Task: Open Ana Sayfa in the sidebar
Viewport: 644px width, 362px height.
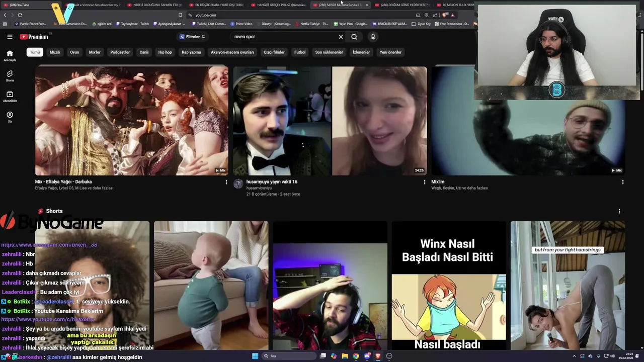Action: [x=10, y=55]
